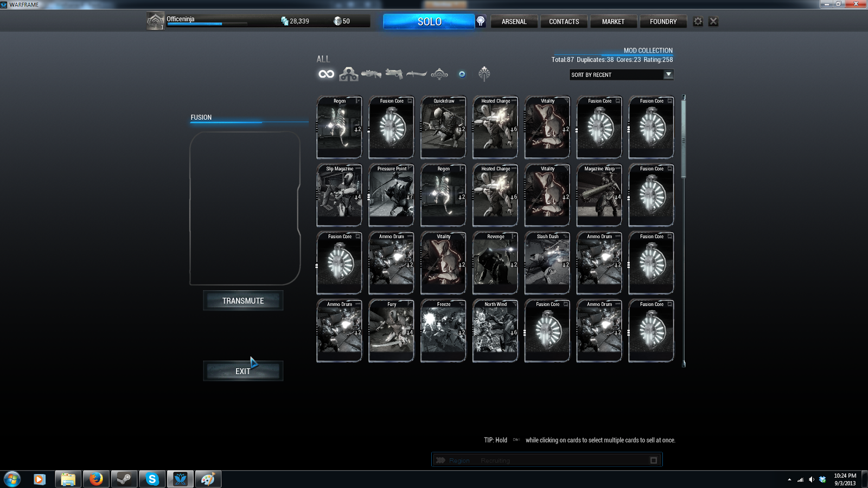Go to the Foundry tab
The height and width of the screenshot is (488, 868).
point(663,22)
